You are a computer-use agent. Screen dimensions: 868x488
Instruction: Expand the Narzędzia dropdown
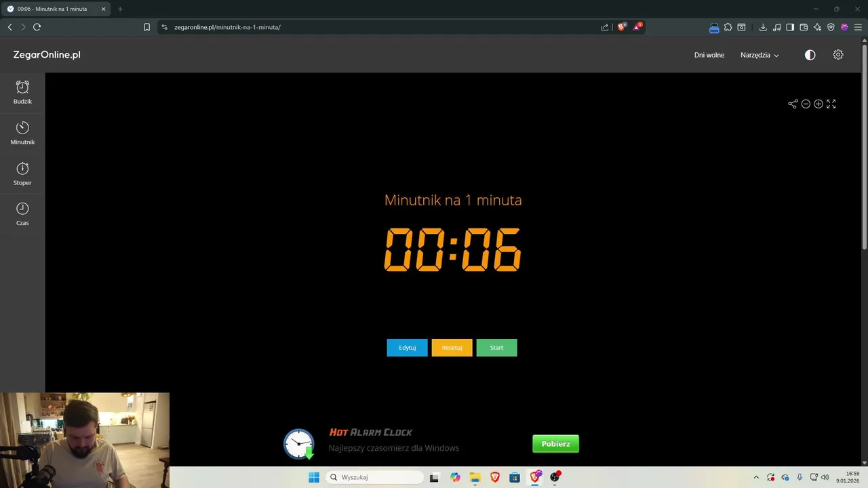[x=759, y=55]
